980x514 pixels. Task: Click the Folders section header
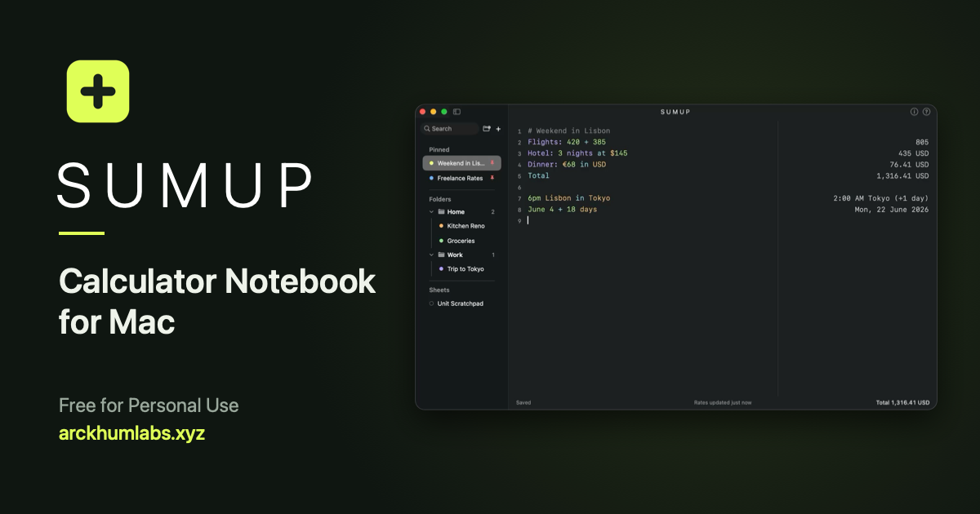[440, 199]
